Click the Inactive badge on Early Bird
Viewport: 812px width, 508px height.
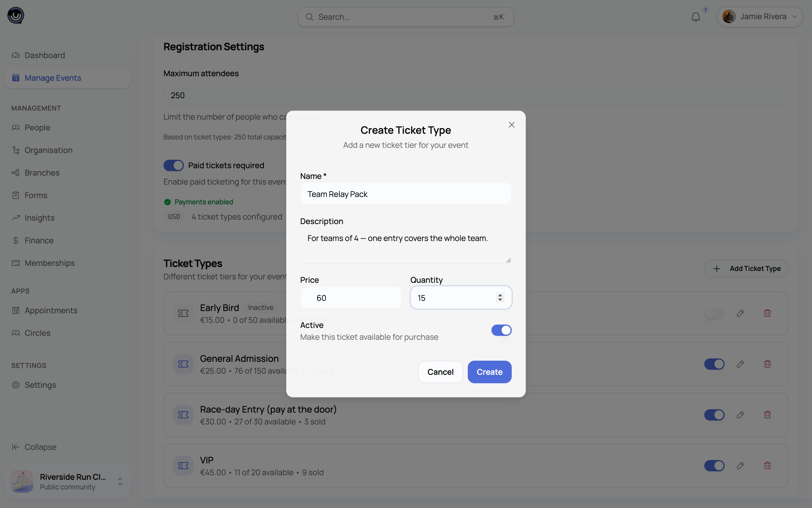click(261, 307)
